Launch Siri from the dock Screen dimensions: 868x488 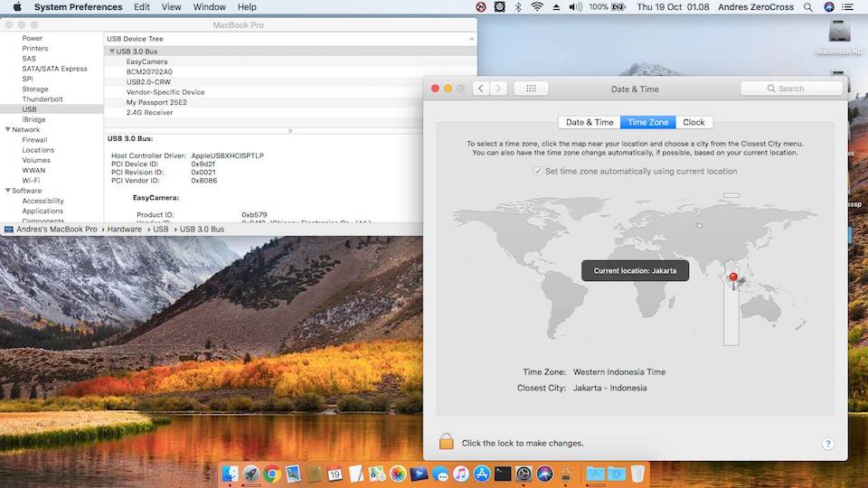pos(544,474)
